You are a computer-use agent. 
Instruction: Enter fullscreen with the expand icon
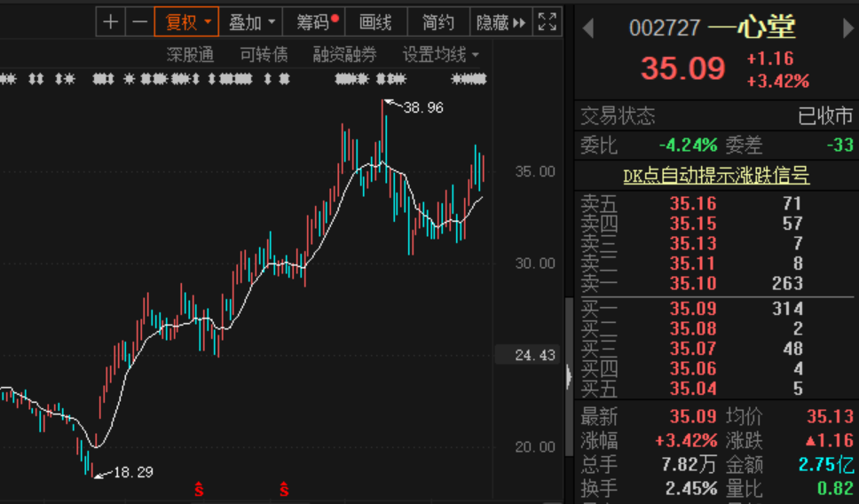click(548, 22)
